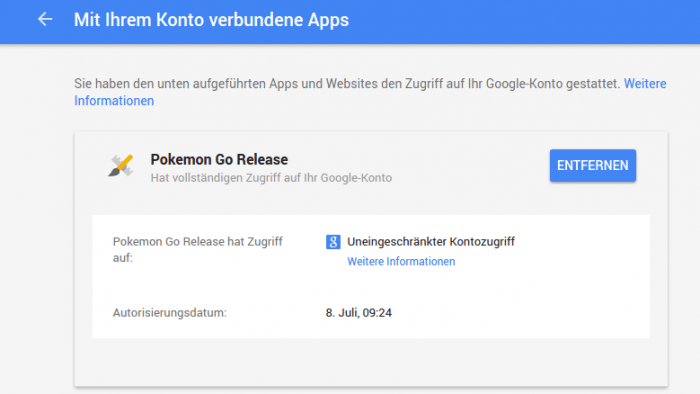This screenshot has width=700, height=394.
Task: Click 'Pokemon Go Release hat Zugriff auf:' label
Action: click(x=197, y=249)
